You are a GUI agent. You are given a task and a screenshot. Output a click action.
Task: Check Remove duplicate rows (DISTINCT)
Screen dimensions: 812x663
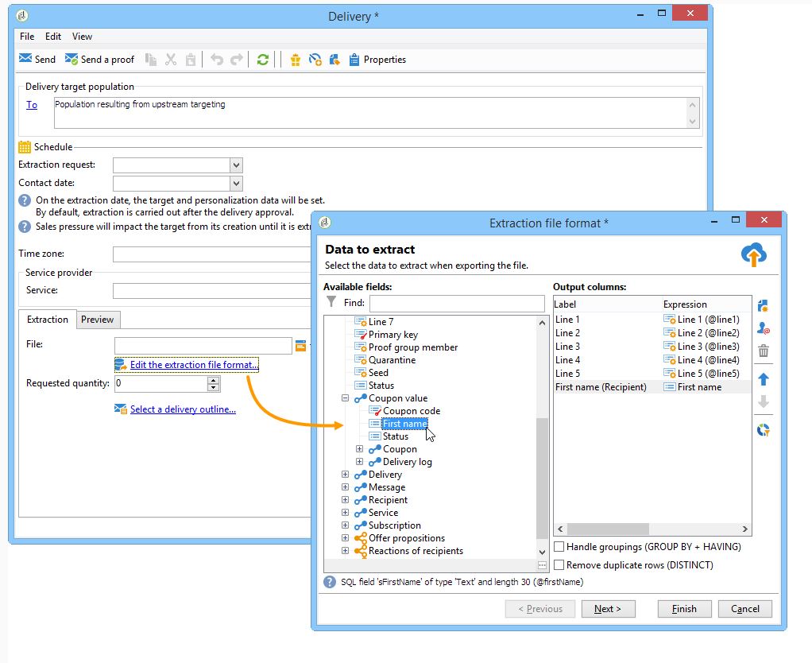559,565
